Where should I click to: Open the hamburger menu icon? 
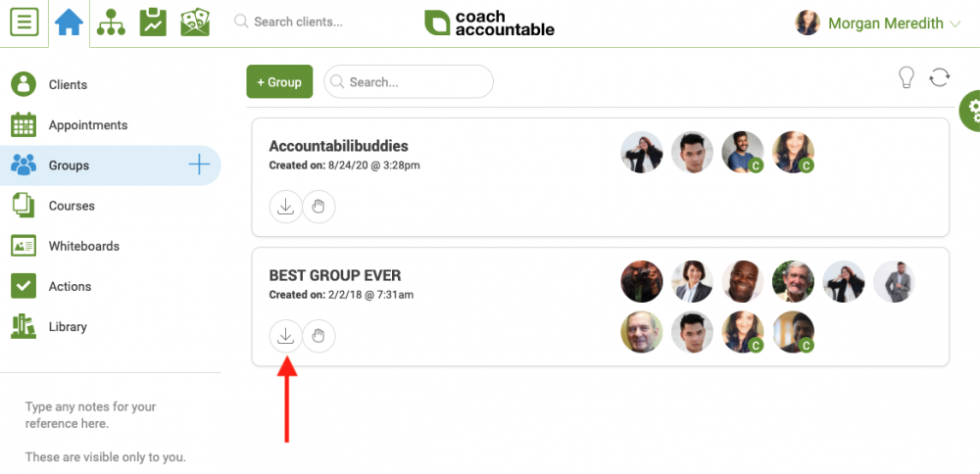(x=24, y=23)
